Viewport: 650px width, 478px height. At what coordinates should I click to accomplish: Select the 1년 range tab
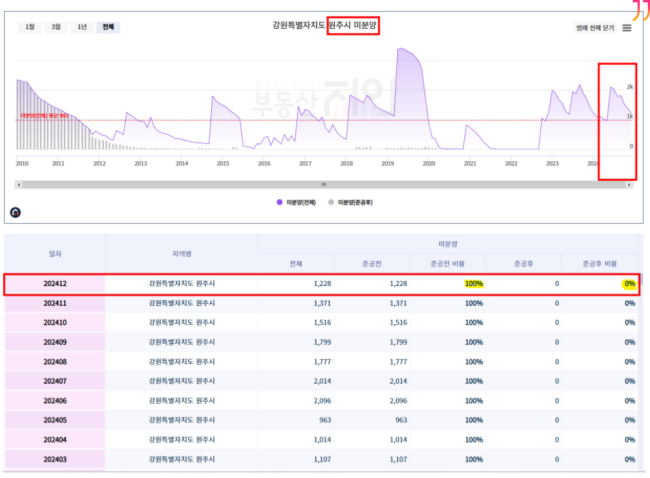pos(82,27)
